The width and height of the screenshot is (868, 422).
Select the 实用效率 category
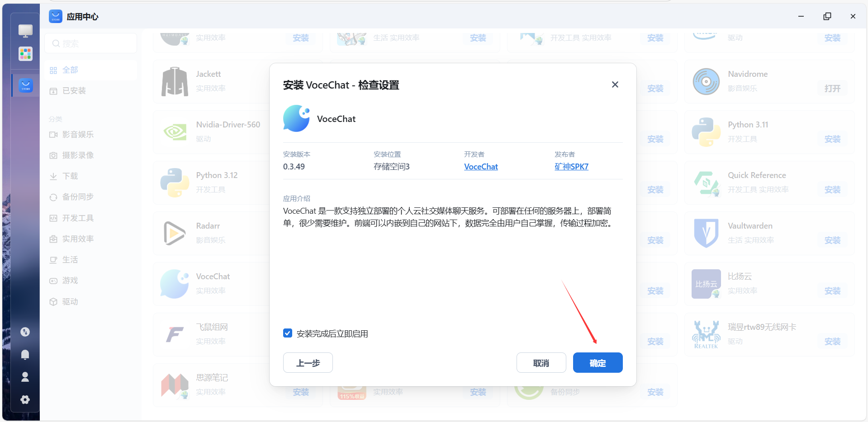coord(91,239)
